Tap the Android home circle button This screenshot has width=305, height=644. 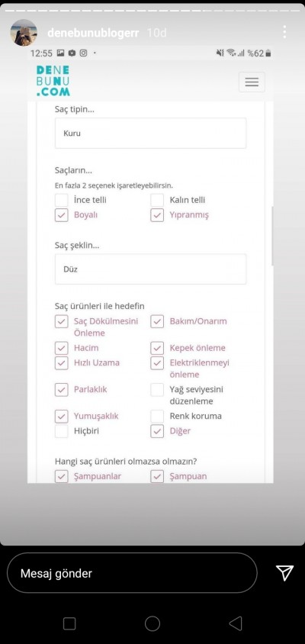[x=152, y=623]
